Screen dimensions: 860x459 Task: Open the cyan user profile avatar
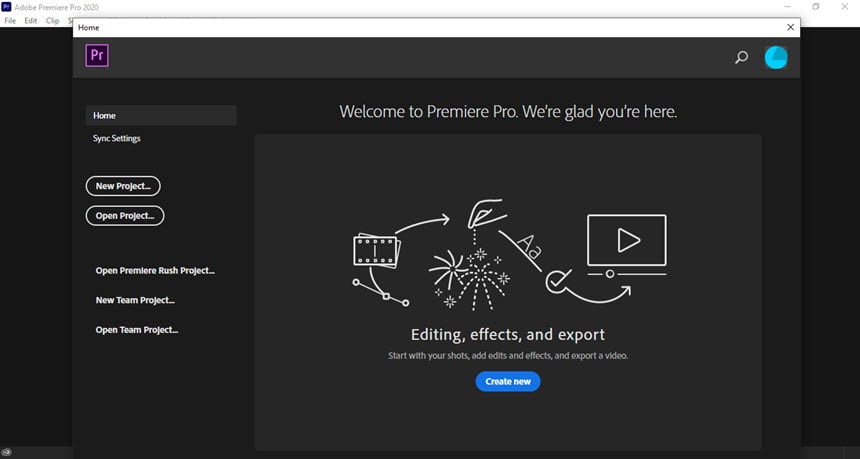click(776, 57)
